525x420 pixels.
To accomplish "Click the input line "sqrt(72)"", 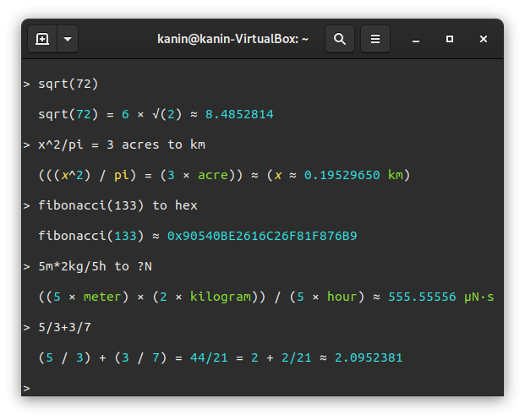I will coord(68,84).
